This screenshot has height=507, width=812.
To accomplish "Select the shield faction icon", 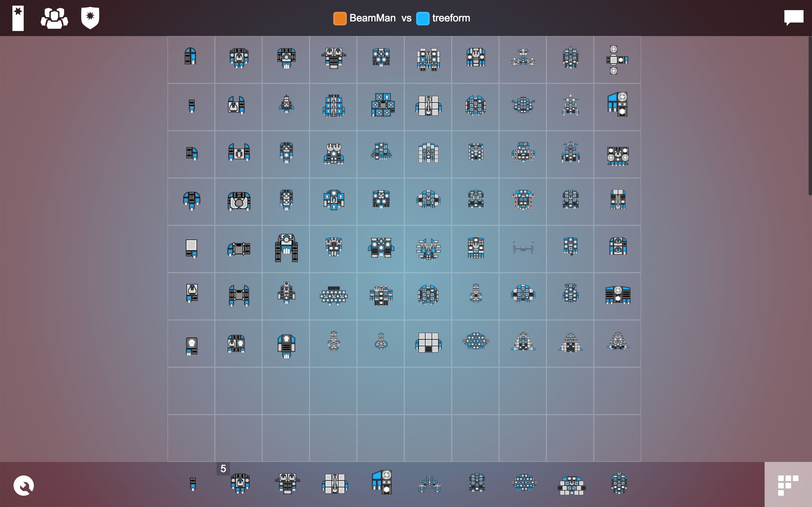I will coord(90,17).
